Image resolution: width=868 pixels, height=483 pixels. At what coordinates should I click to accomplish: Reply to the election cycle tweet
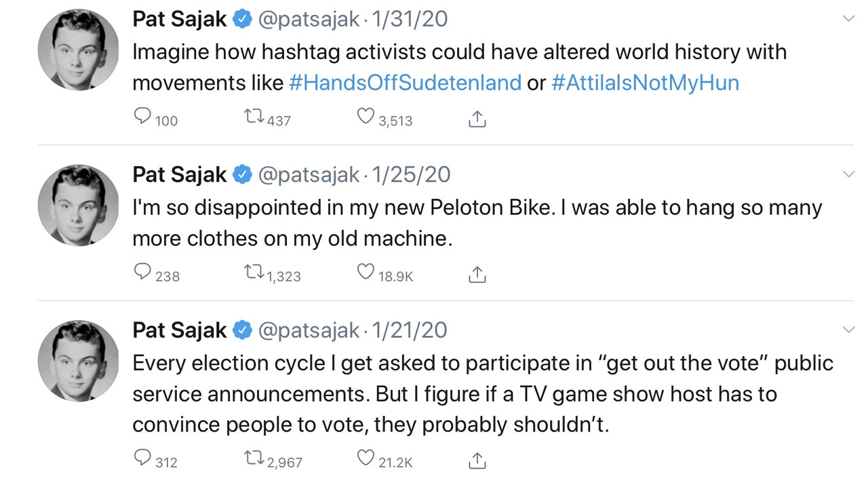point(142,459)
